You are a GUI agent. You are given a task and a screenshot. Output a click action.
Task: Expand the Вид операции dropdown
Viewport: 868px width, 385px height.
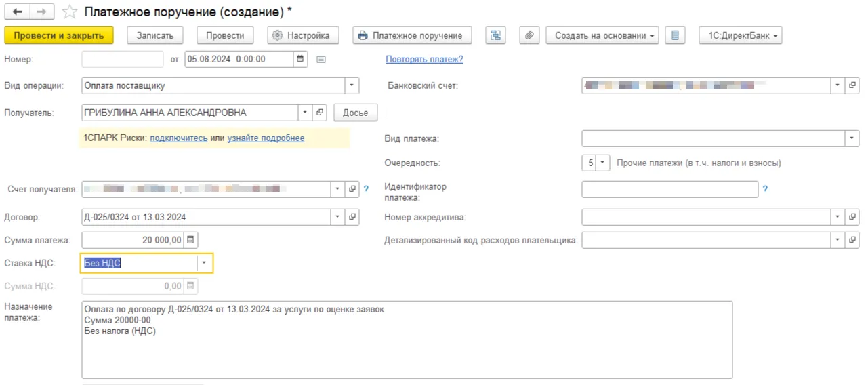pos(352,86)
